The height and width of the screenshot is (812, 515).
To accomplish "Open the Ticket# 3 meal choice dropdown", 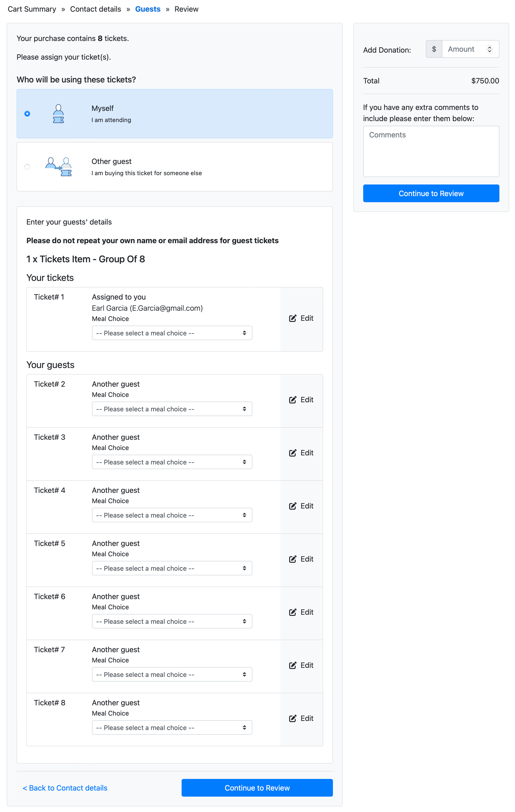I will [172, 462].
